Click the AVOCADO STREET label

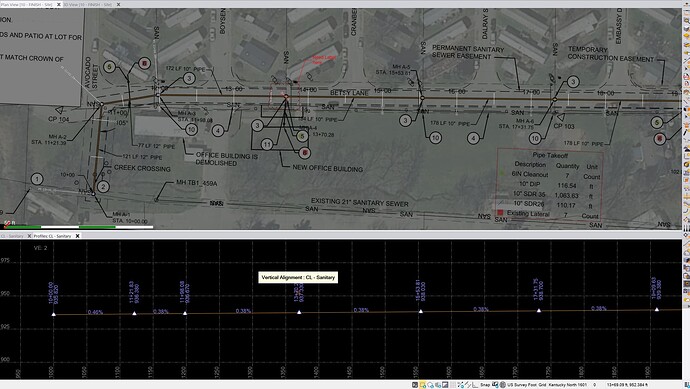(92, 73)
